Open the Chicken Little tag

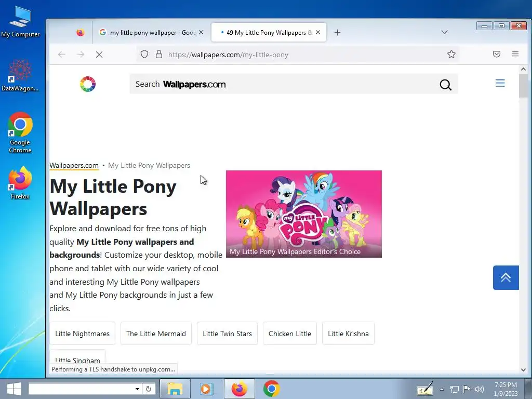tap(290, 334)
